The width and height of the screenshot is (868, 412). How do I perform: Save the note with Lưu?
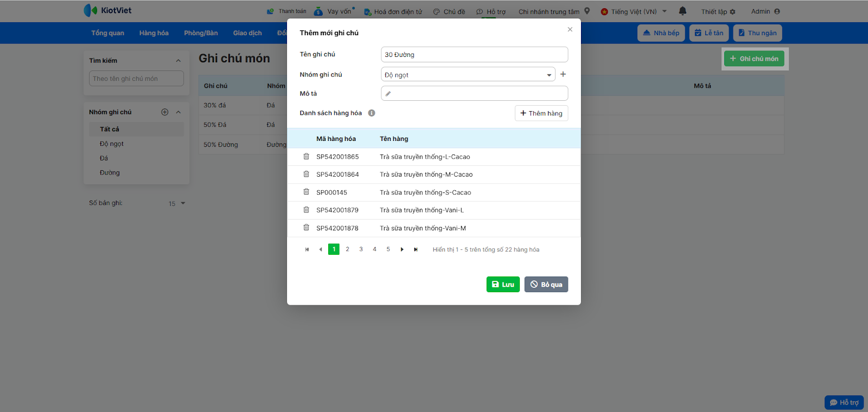tap(503, 285)
